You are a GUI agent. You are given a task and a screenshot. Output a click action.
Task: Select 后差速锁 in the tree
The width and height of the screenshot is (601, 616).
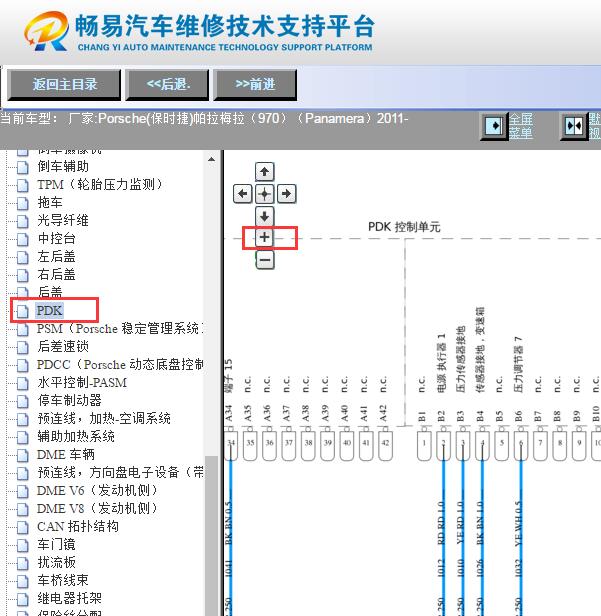pyautogui.click(x=63, y=346)
